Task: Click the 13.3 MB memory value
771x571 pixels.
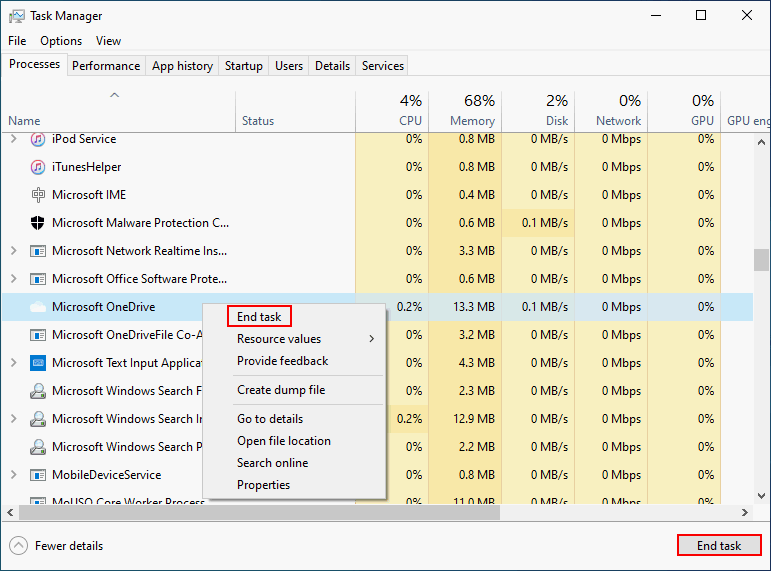Action: [x=474, y=307]
